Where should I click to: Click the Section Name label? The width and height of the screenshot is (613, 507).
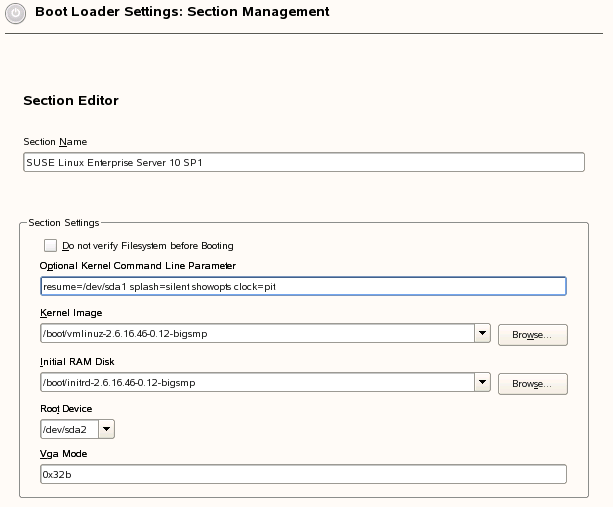point(55,142)
